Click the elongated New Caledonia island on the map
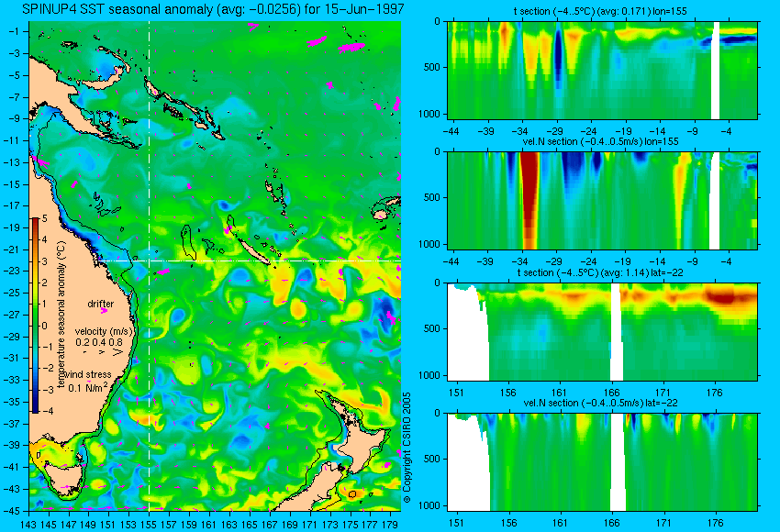Viewport: 780px width, 532px height. point(255,252)
